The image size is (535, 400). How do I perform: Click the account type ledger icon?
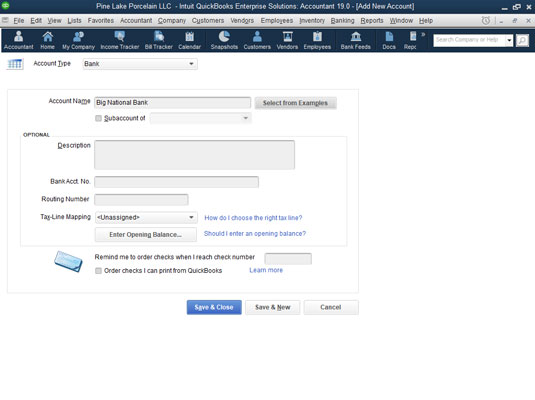[x=15, y=64]
